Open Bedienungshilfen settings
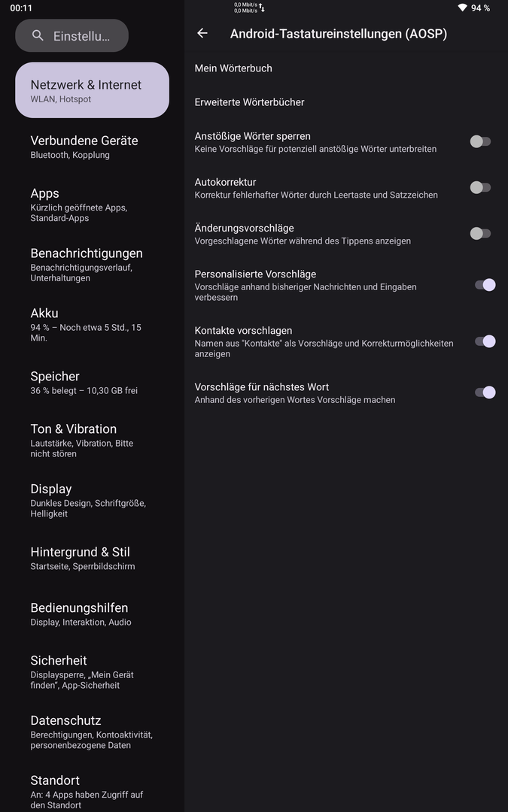508x812 pixels. [x=81, y=614]
